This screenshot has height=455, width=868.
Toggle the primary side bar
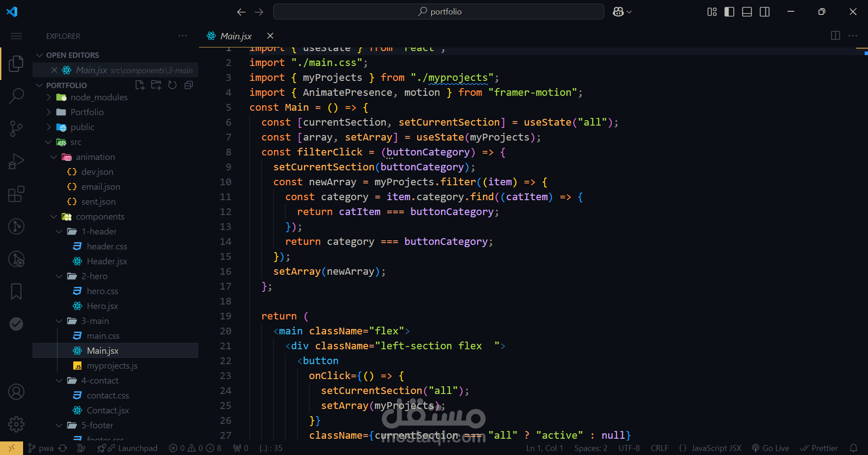[730, 12]
